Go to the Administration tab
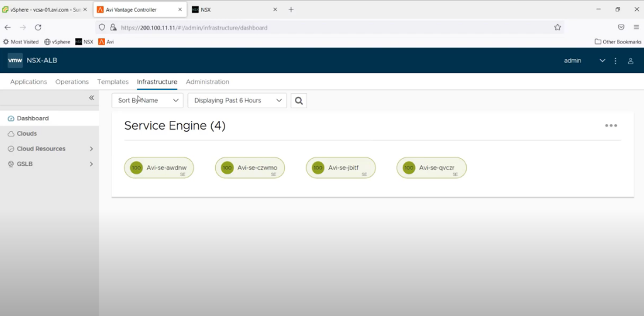Screen dimensions: 644x316 pyautogui.click(x=208, y=82)
